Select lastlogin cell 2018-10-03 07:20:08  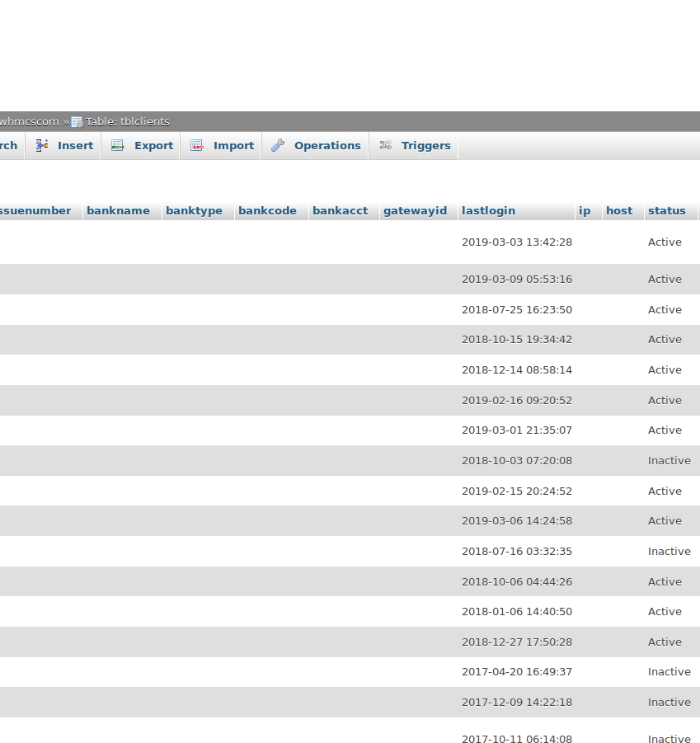point(517,461)
